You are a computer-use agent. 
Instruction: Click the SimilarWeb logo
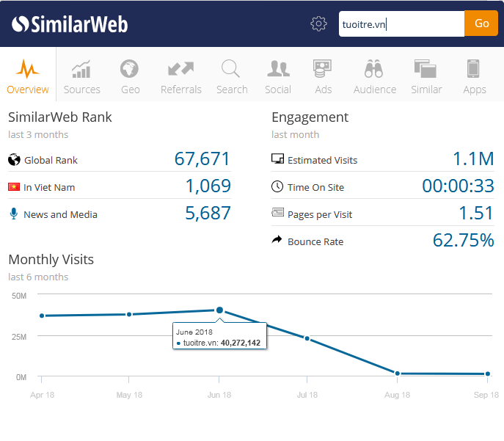tap(70, 24)
